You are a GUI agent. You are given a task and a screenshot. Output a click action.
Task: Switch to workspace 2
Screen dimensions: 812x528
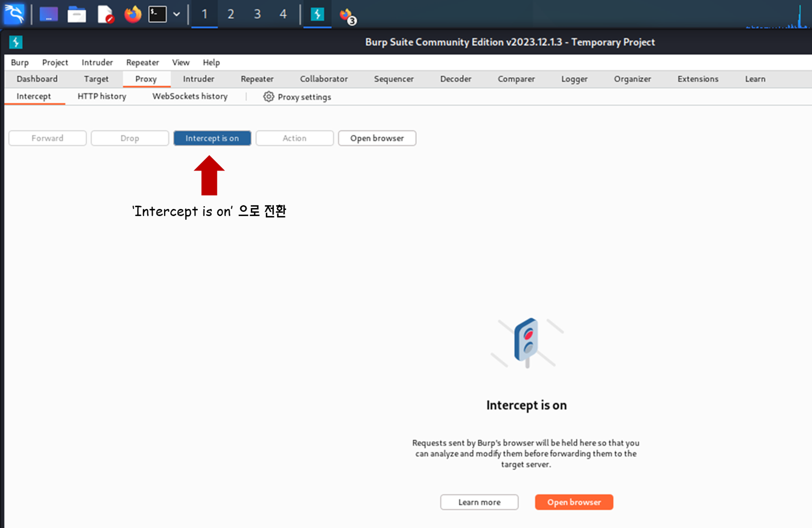coord(231,14)
